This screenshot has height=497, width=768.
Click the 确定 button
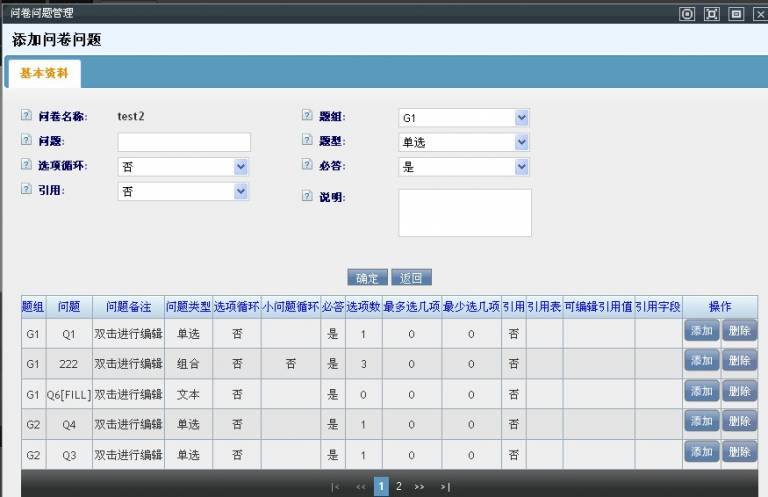366,278
